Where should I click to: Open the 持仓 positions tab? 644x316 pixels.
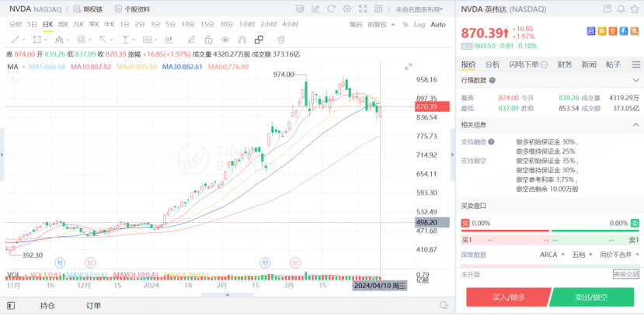point(47,306)
